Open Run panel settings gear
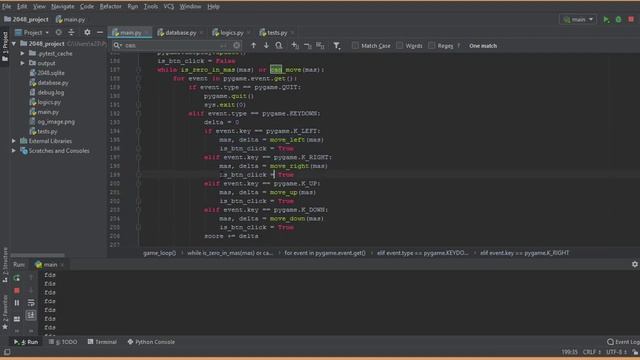 click(635, 264)
